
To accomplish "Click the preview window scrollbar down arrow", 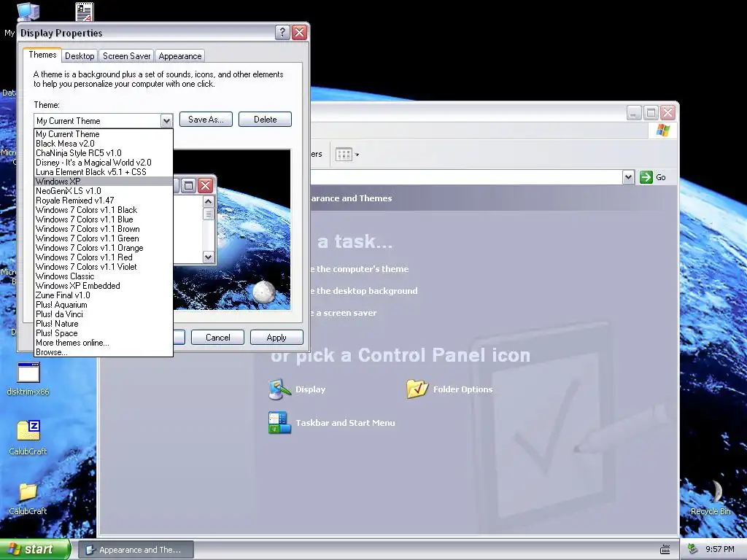I will (x=208, y=257).
